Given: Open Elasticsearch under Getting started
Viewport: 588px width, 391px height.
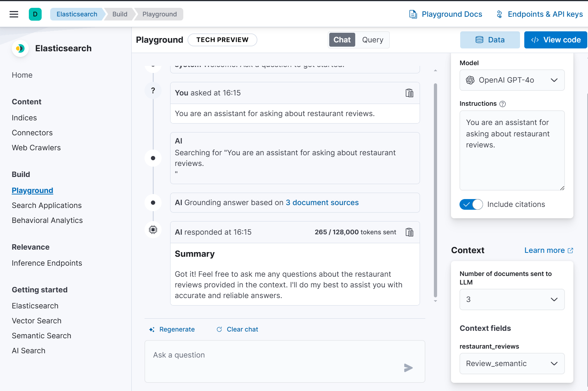Looking at the screenshot, I should (35, 306).
